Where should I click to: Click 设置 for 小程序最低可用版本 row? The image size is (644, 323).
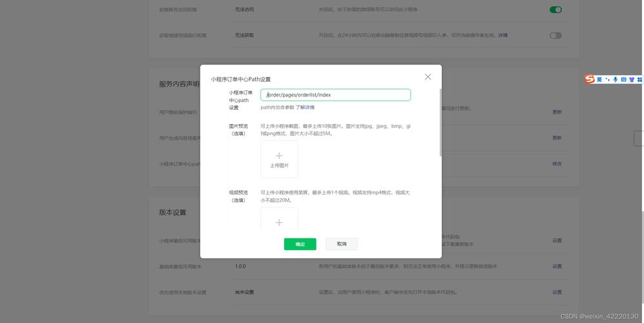pos(557,240)
